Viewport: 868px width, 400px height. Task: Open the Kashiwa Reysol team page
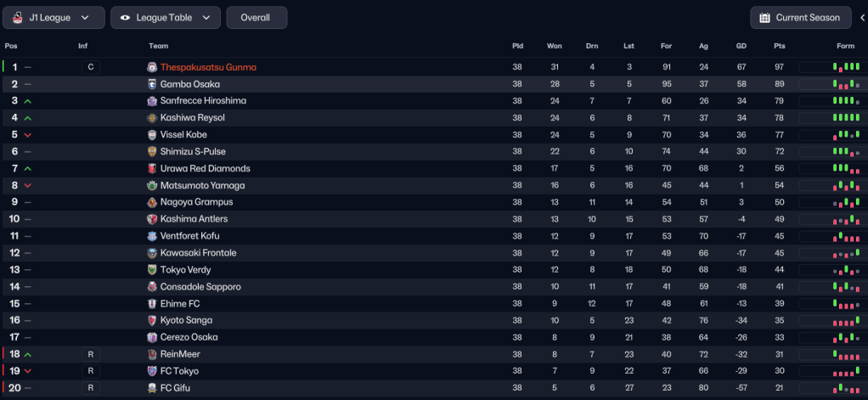pyautogui.click(x=191, y=118)
